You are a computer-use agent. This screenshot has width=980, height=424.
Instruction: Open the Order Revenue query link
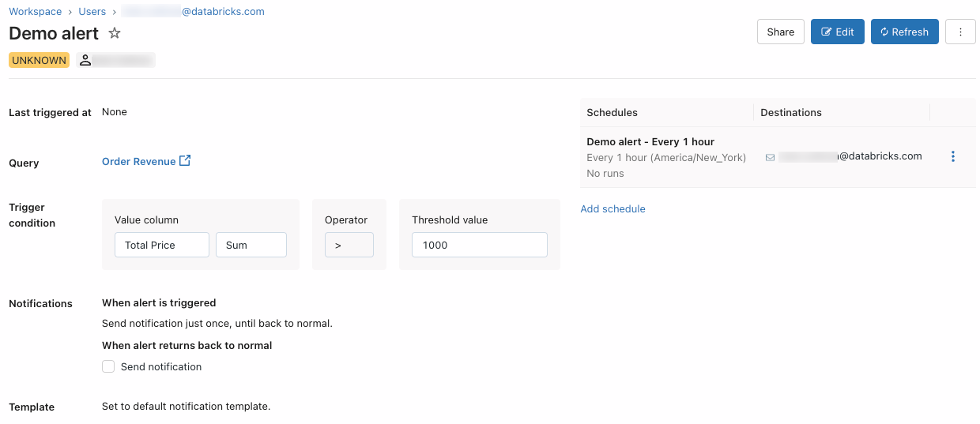click(139, 162)
